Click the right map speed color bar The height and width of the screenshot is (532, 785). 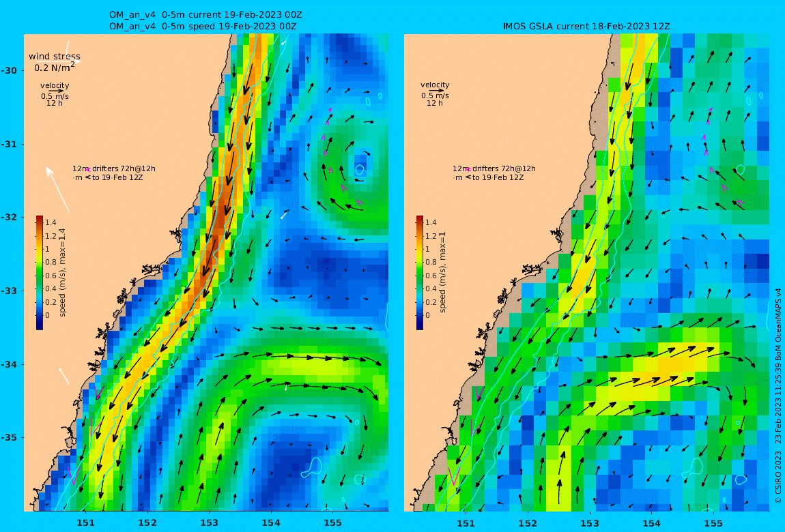420,273
